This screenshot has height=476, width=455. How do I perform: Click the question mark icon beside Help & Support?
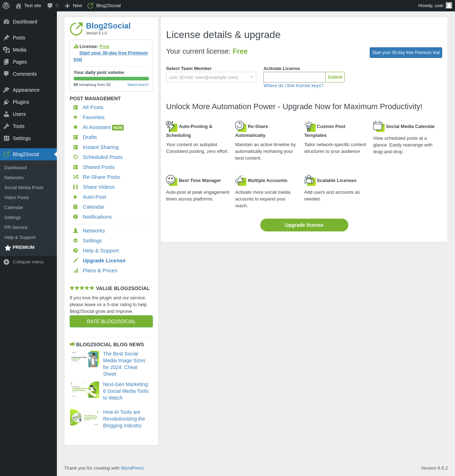[x=75, y=251]
